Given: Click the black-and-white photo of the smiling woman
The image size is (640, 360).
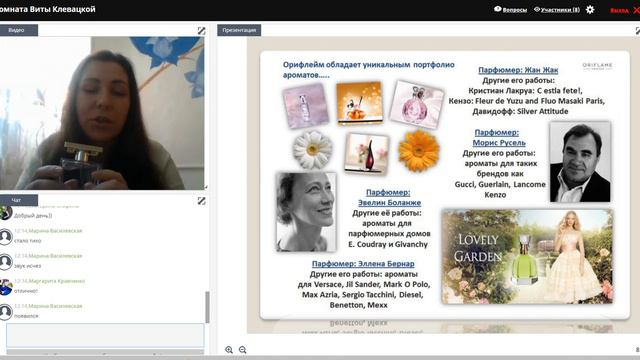Looking at the screenshot, I should pos(306,212).
